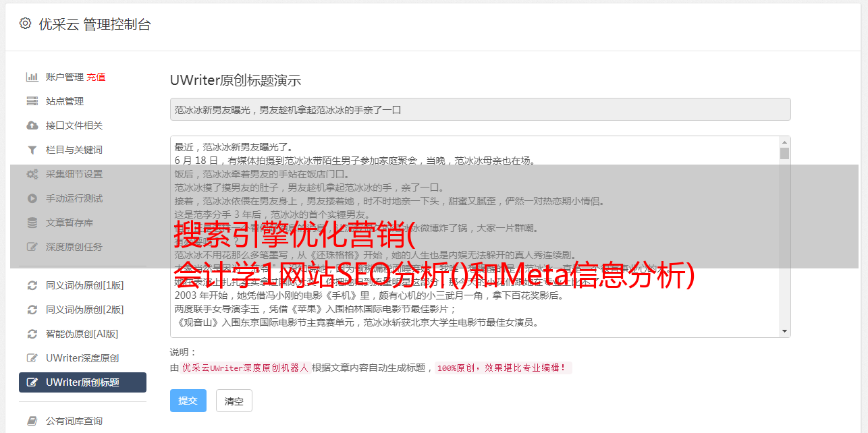Click inside the article content textarea
Image resolution: width=868 pixels, height=433 pixels.
(474, 237)
